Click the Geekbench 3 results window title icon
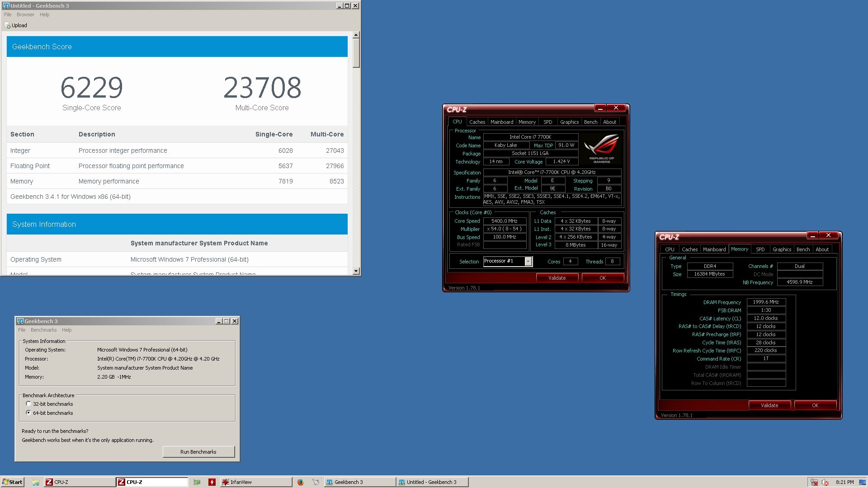 pyautogui.click(x=6, y=6)
